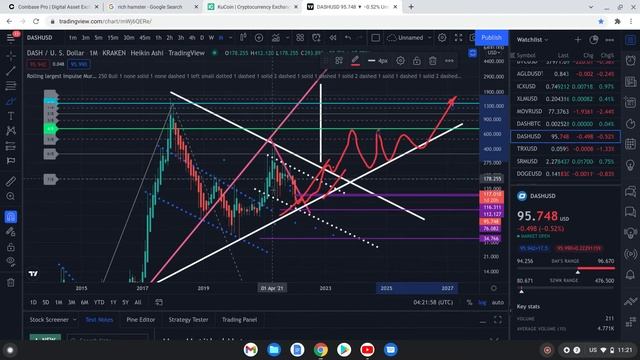
Task: Open the prediction and measurement tools
Action: point(11,146)
